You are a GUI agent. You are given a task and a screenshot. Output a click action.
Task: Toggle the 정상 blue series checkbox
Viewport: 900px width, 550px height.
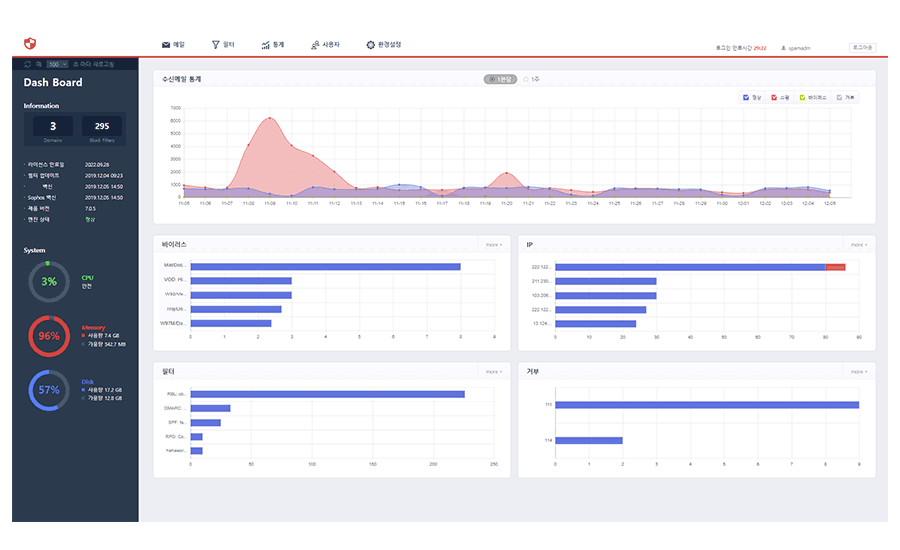click(x=746, y=98)
